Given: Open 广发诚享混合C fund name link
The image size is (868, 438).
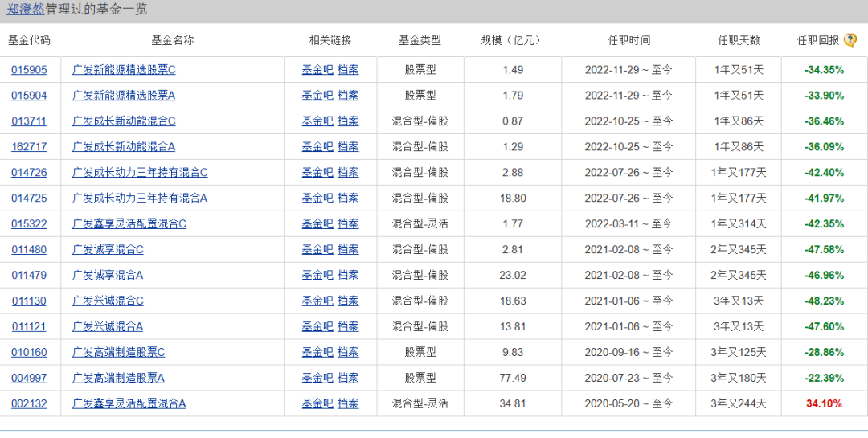Looking at the screenshot, I should [108, 250].
